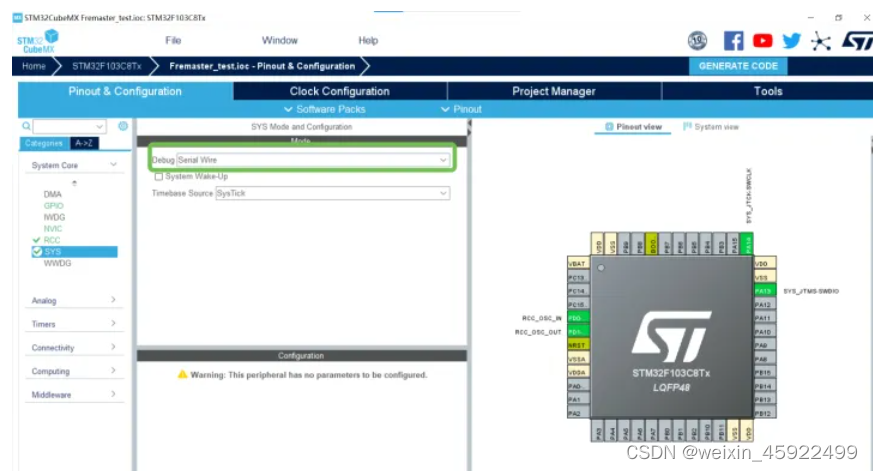Click the green PA14 pin on chip
The height and width of the screenshot is (471, 873).
tap(748, 244)
